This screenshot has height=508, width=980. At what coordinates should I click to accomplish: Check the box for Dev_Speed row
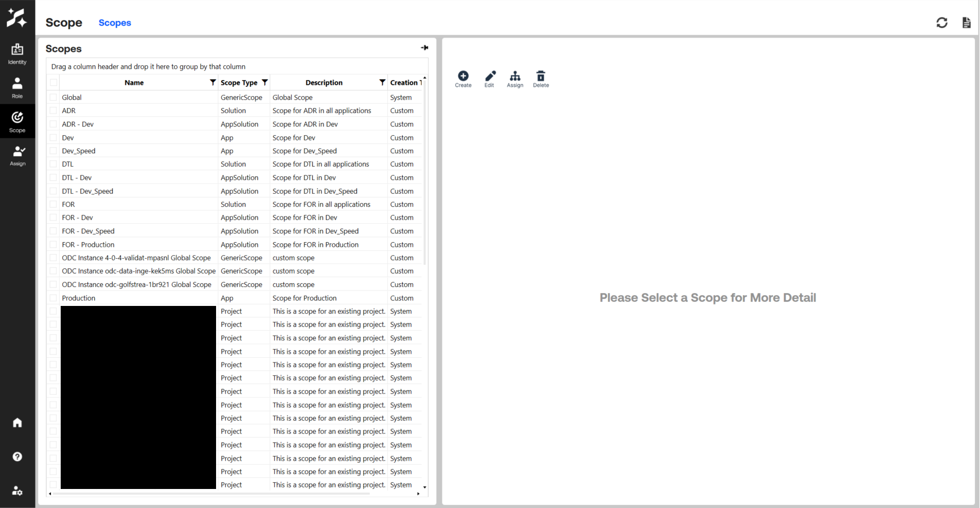point(54,151)
